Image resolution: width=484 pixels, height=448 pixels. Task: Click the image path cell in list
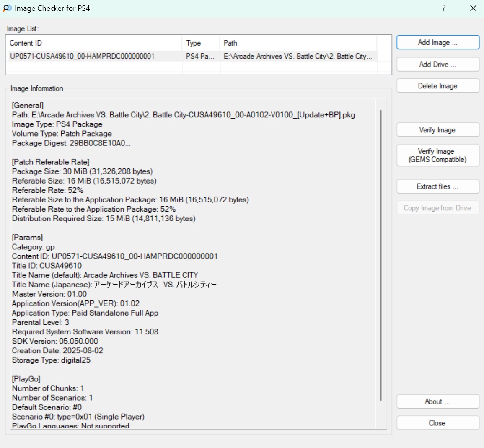click(x=298, y=56)
